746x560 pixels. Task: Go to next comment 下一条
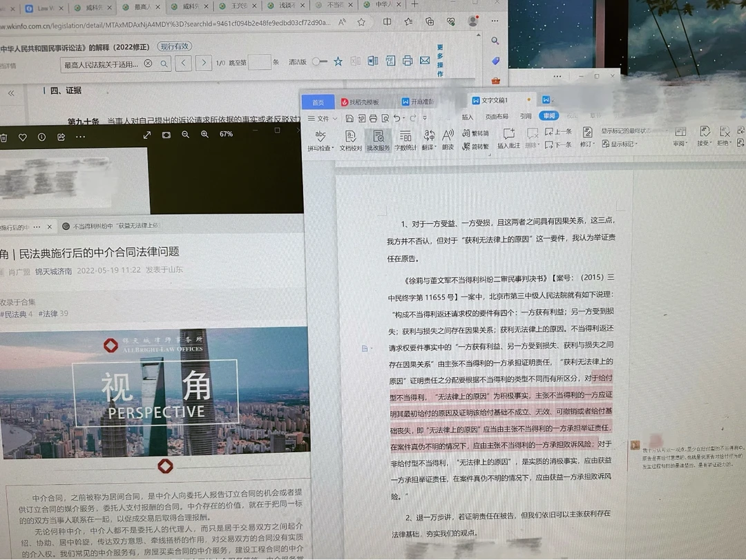click(x=558, y=144)
